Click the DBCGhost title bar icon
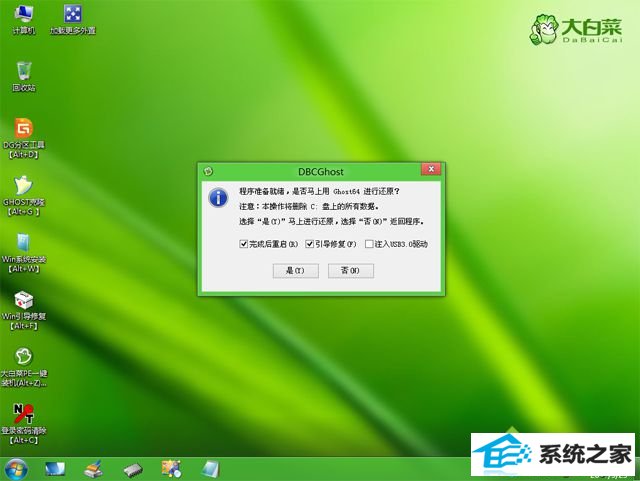 point(208,168)
